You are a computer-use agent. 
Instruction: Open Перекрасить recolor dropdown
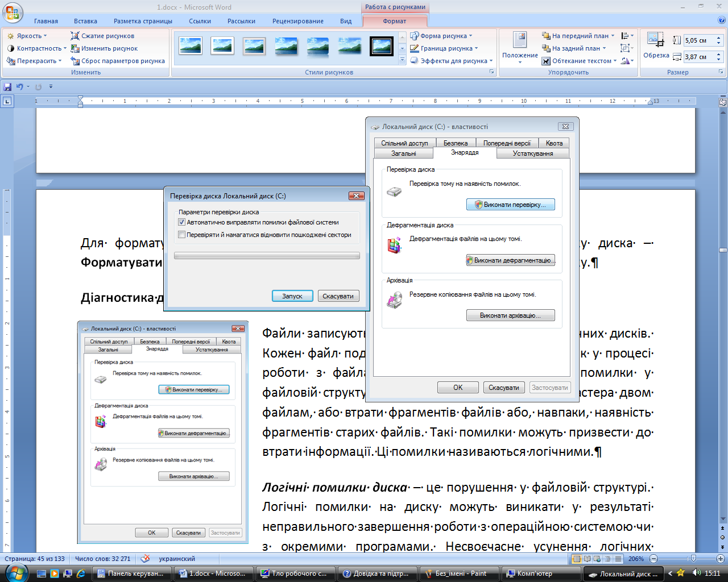(x=34, y=61)
